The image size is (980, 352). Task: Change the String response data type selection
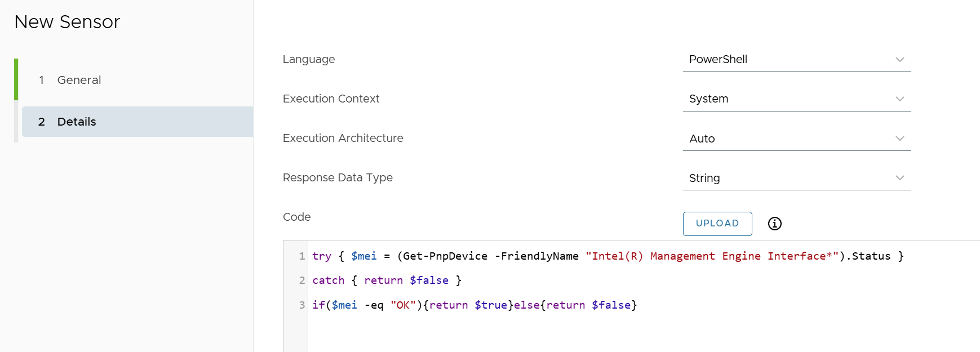click(x=789, y=178)
